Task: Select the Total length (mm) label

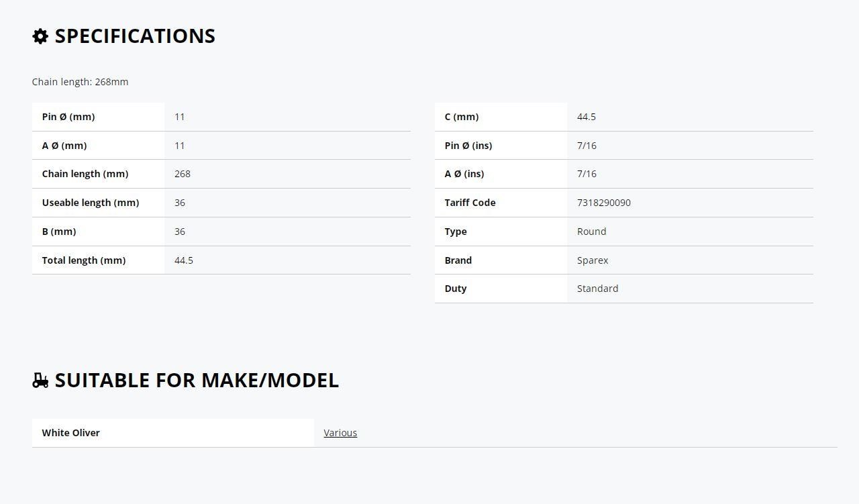Action: (84, 260)
